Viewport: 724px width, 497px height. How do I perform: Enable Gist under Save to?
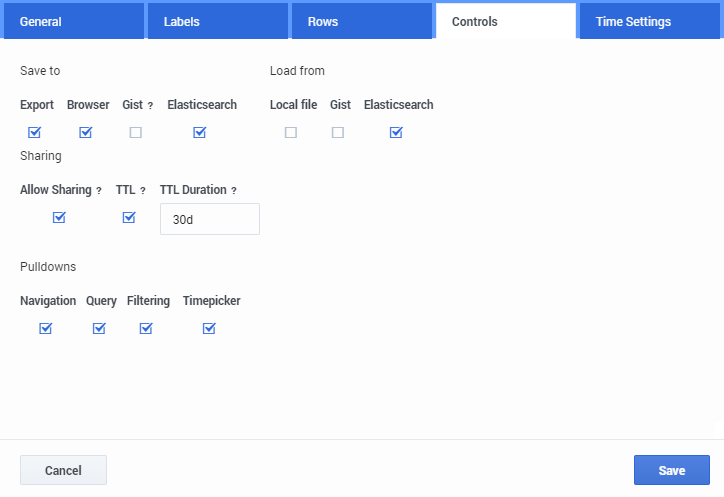point(135,132)
